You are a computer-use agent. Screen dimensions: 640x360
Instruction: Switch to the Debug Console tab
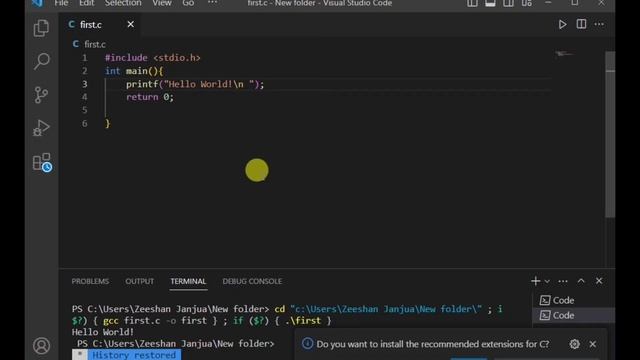[252, 281]
